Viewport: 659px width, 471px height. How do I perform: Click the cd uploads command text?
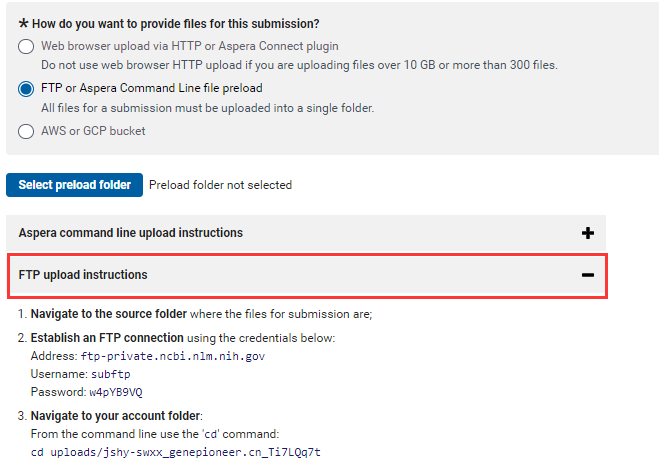[176, 452]
